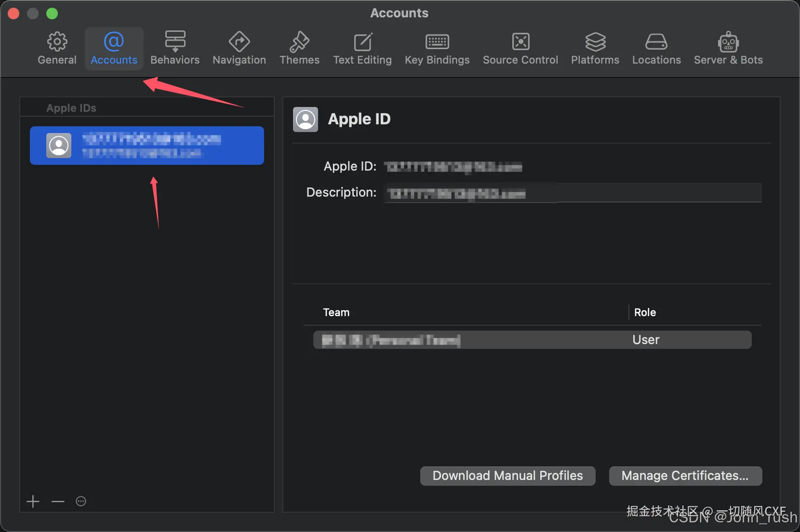Screen dimensions: 800x532
Task: Open the Navigation arrow-sign icon
Action: point(239,41)
